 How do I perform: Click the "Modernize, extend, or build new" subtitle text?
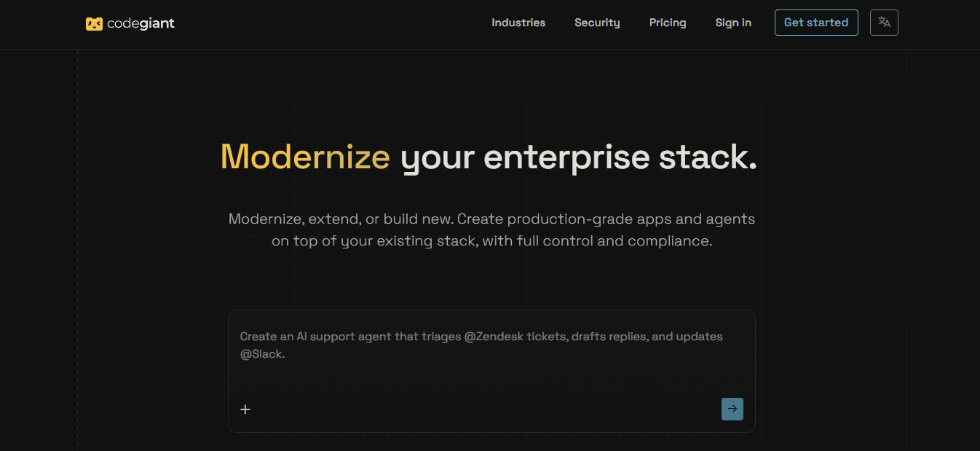click(x=491, y=230)
